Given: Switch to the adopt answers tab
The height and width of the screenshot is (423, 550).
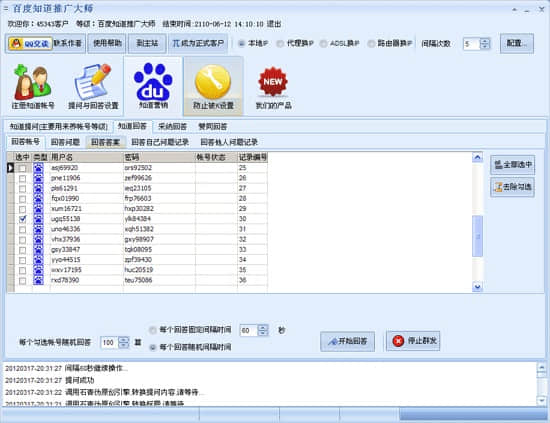Looking at the screenshot, I should 172,127.
